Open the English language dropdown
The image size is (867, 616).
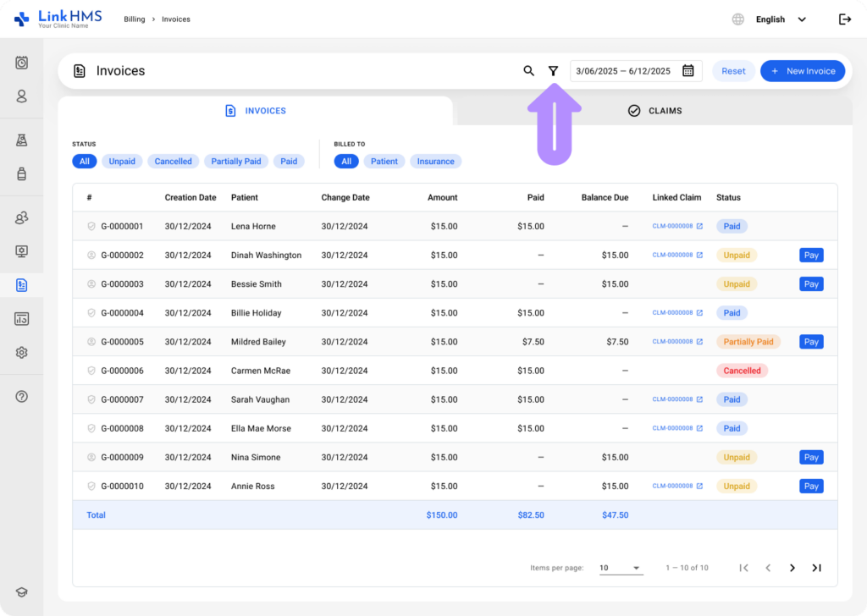[x=781, y=19]
